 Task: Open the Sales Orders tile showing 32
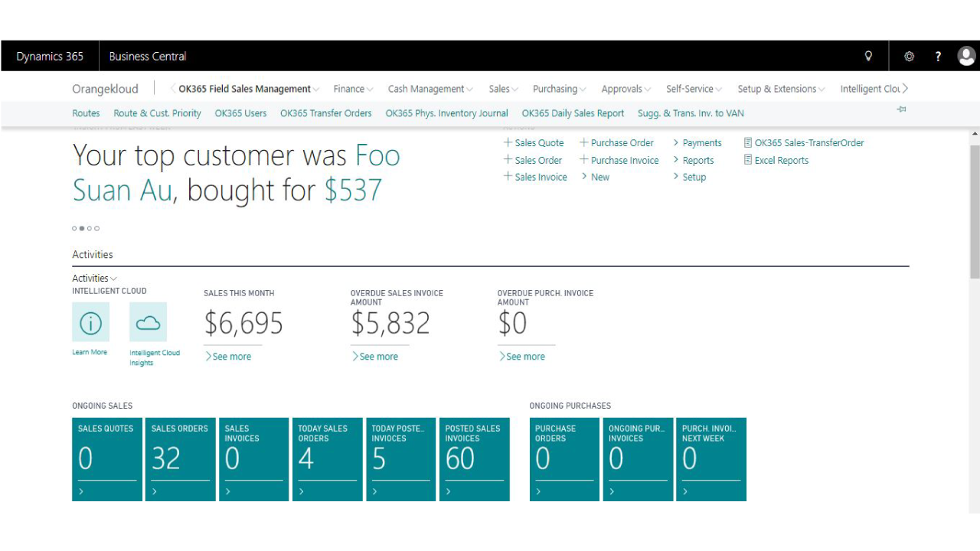(181, 459)
